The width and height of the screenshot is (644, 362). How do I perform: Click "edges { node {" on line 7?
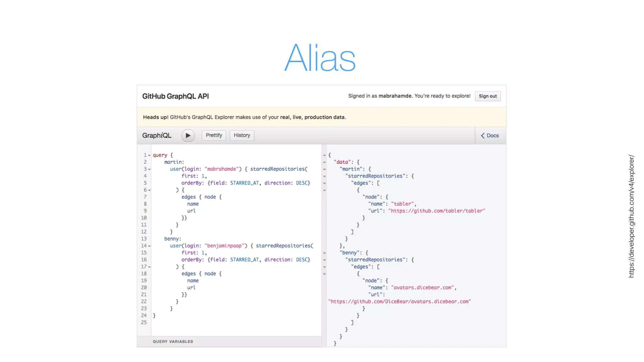click(x=202, y=197)
